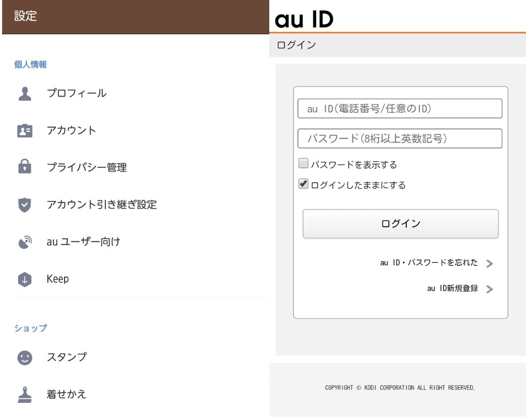This screenshot has height=420, width=526.
Task: Click the account transfer shield icon
Action: (25, 205)
